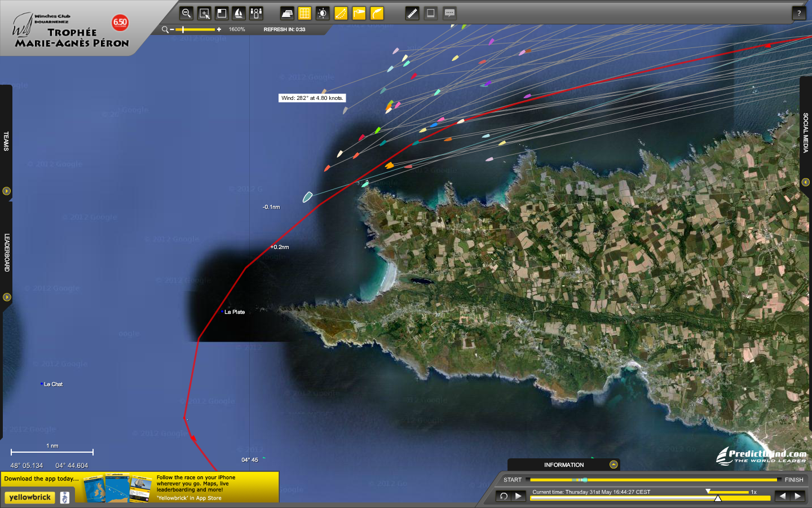Select the zoom-to-area selection tool
The width and height of the screenshot is (812, 508).
pos(204,13)
